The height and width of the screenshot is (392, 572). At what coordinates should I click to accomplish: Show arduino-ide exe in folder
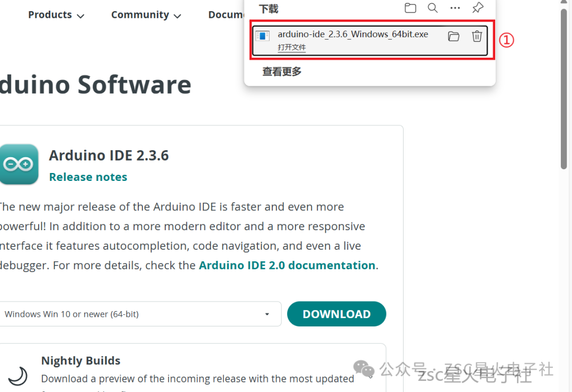pyautogui.click(x=453, y=36)
